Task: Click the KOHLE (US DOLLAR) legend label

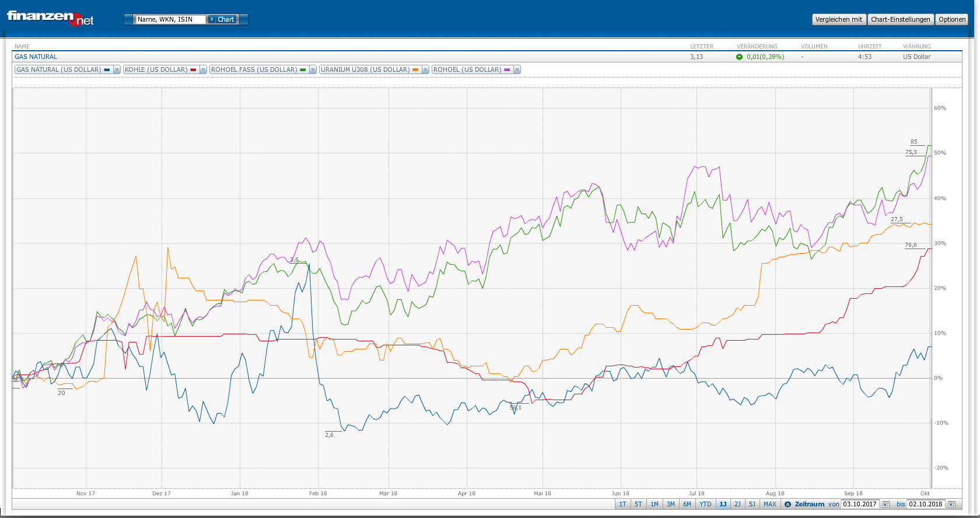Action: coord(156,69)
